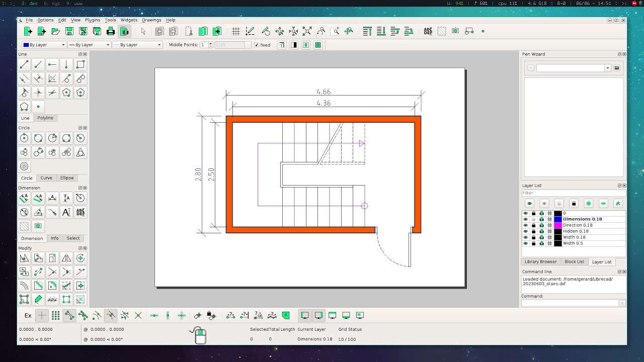The image size is (644, 362).
Task: Hide the Direction 0.18 layer eye
Action: (x=526, y=225)
